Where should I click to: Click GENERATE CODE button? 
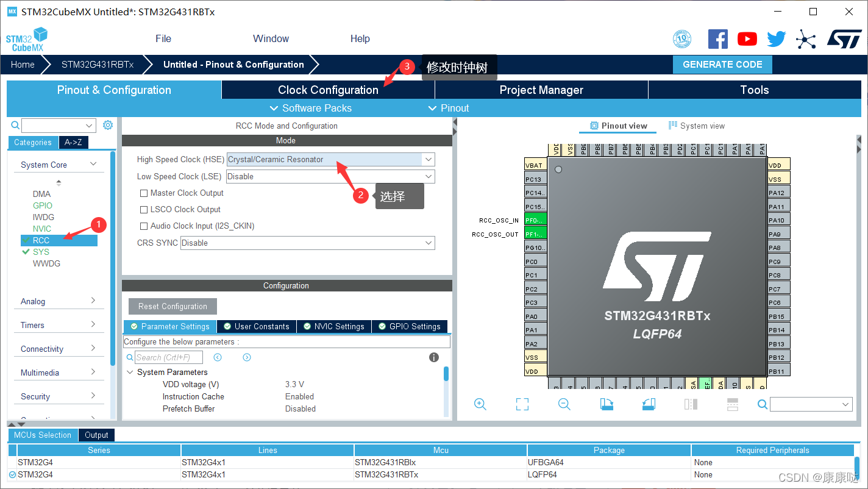(722, 65)
